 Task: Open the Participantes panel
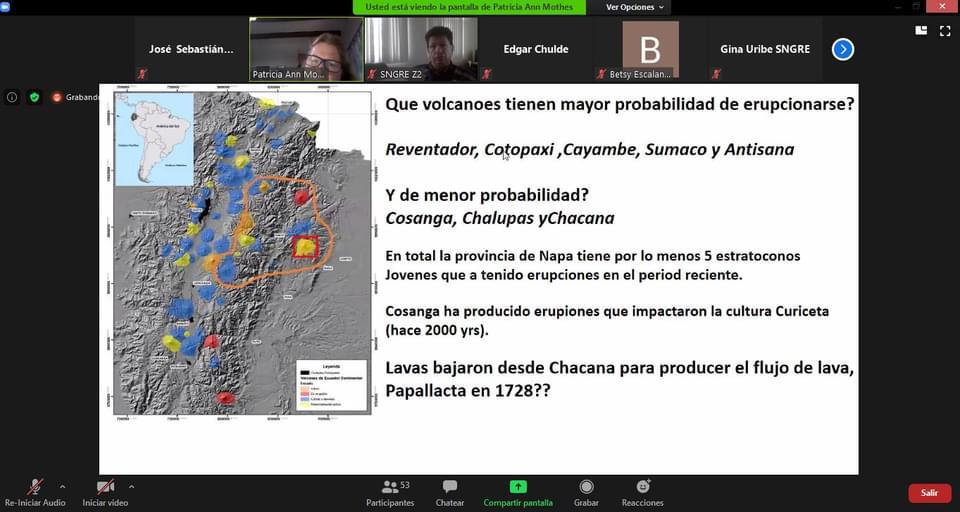pyautogui.click(x=390, y=494)
